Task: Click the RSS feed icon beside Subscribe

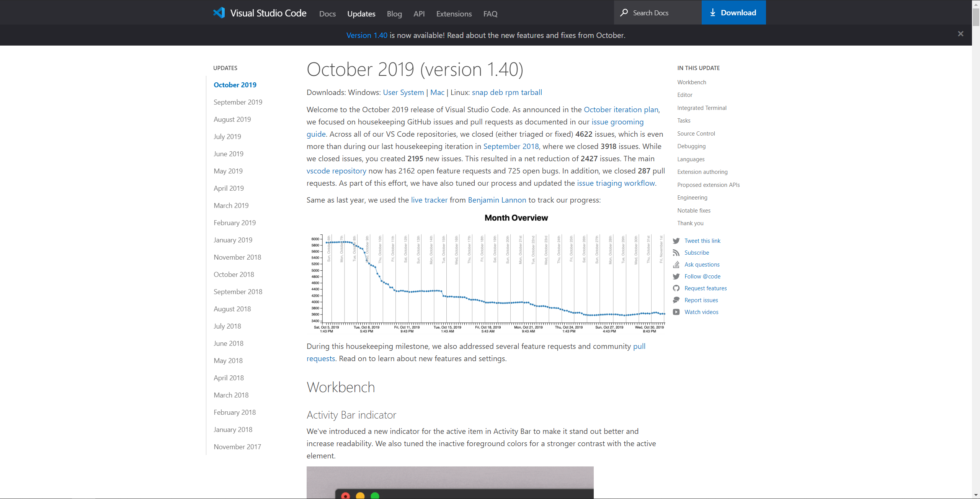Action: click(676, 252)
